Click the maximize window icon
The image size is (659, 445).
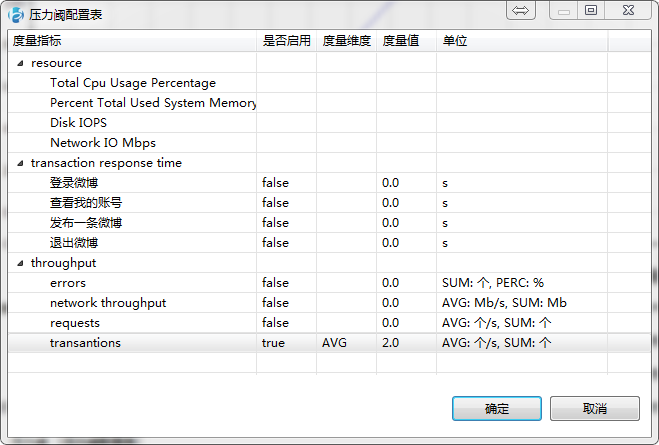click(591, 10)
